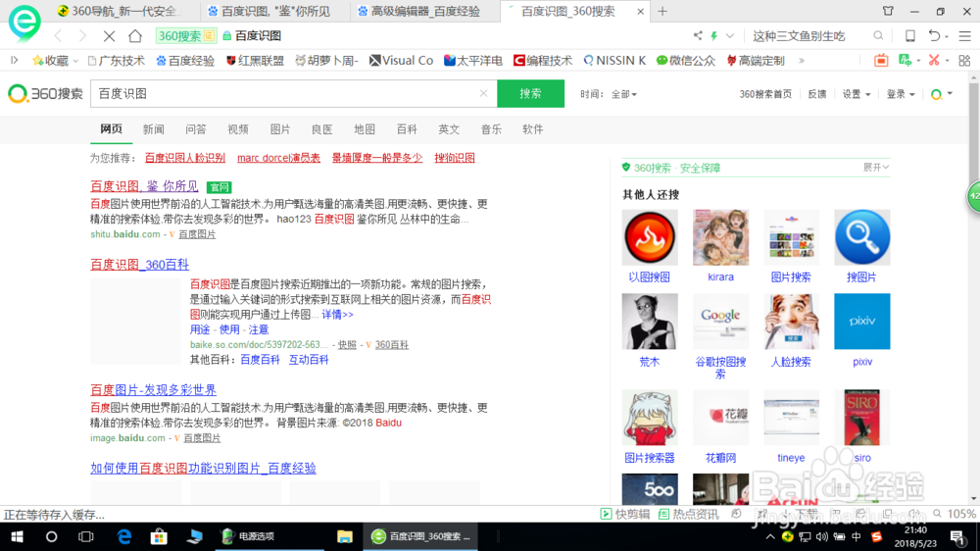This screenshot has width=980, height=551.
Task: Open Microsoft Edge from the taskbar
Action: [x=123, y=536]
